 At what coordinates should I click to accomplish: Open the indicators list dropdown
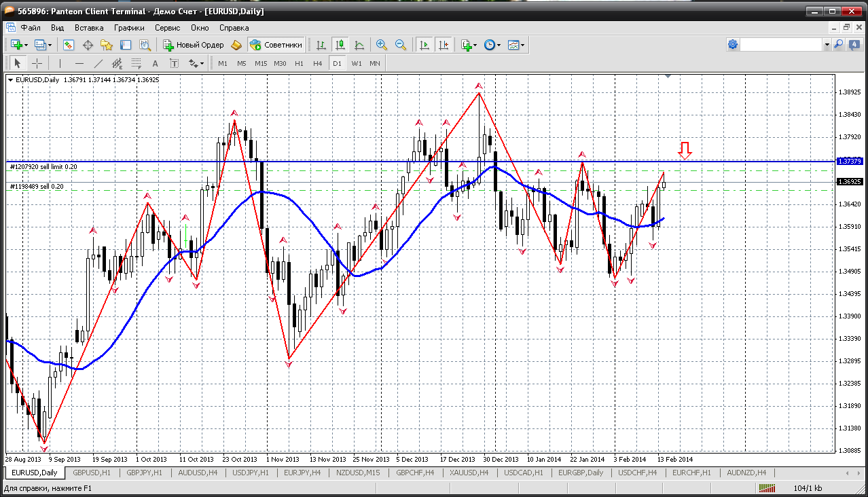(475, 45)
